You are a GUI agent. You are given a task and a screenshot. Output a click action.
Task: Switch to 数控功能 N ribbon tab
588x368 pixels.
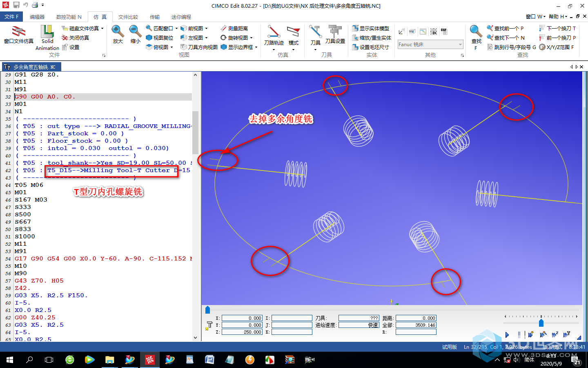69,17
